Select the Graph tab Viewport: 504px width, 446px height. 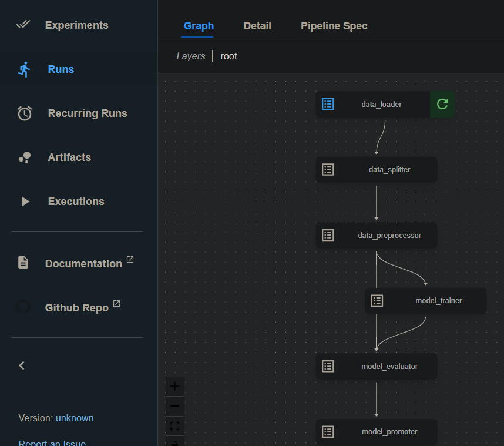point(199,26)
